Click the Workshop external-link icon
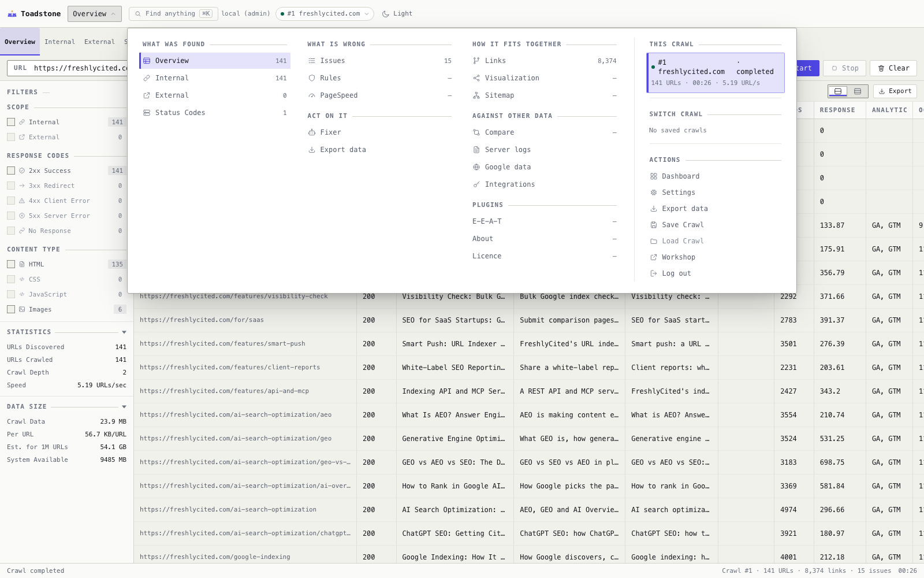The image size is (924, 578). [654, 257]
